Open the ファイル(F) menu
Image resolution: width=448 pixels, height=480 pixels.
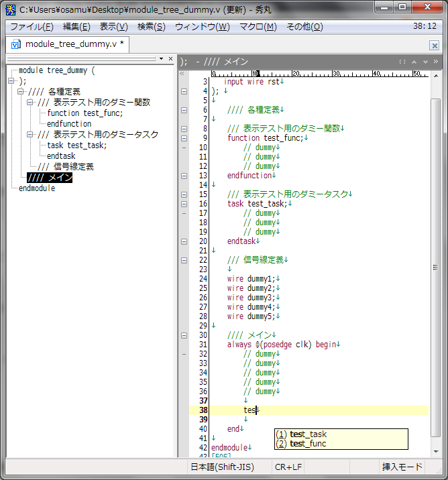[32, 27]
